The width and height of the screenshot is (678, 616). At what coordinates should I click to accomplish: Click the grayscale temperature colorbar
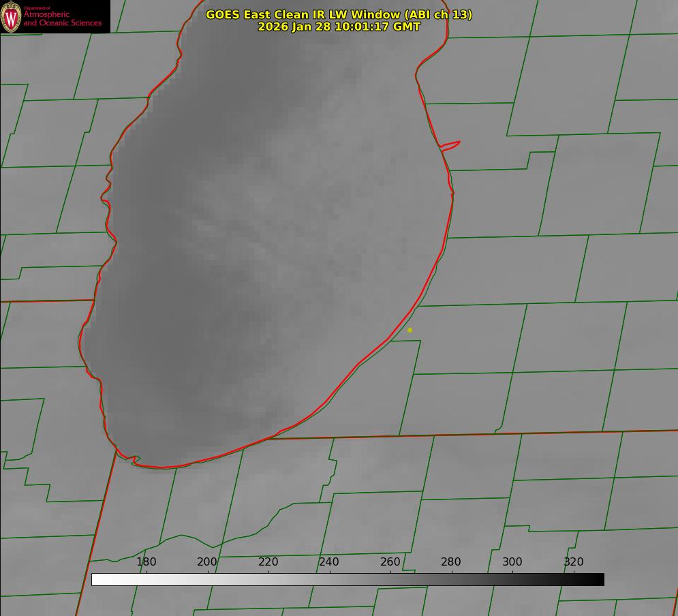348,579
